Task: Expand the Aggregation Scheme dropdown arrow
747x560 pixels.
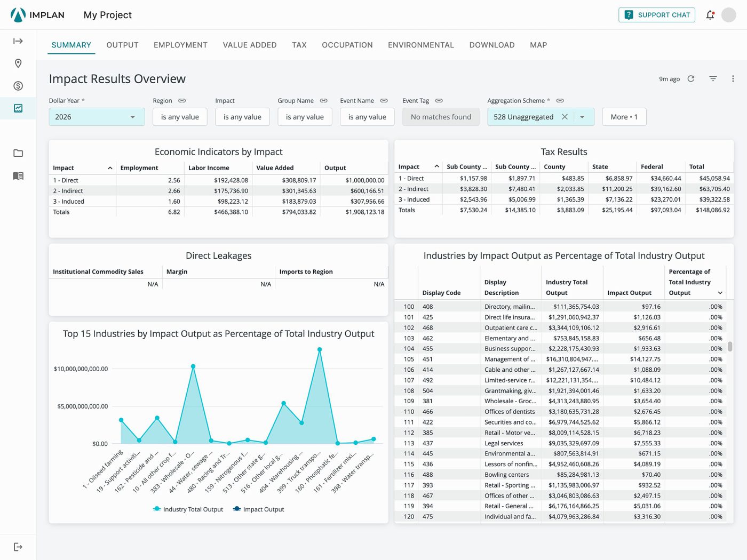Action: click(x=582, y=117)
